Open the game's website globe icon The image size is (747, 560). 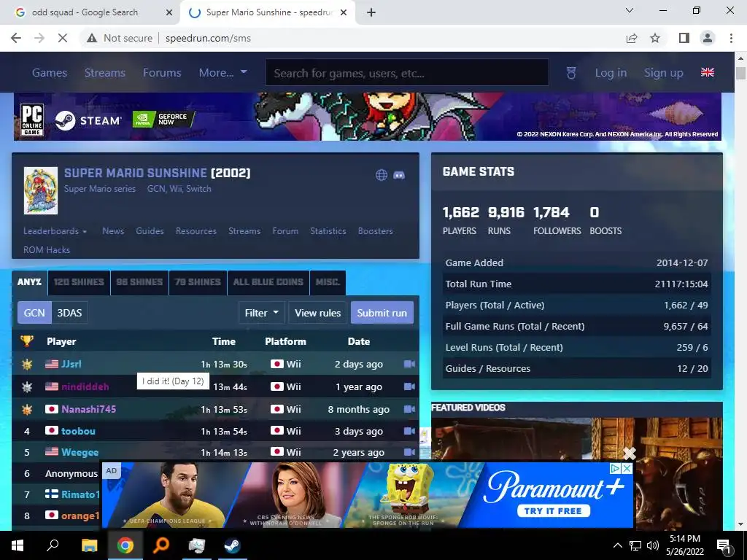[x=381, y=175]
